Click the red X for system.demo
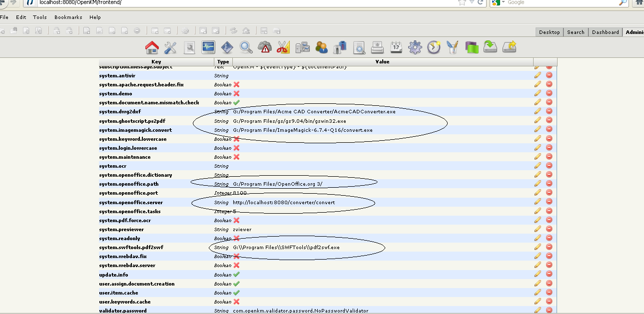 [236, 93]
